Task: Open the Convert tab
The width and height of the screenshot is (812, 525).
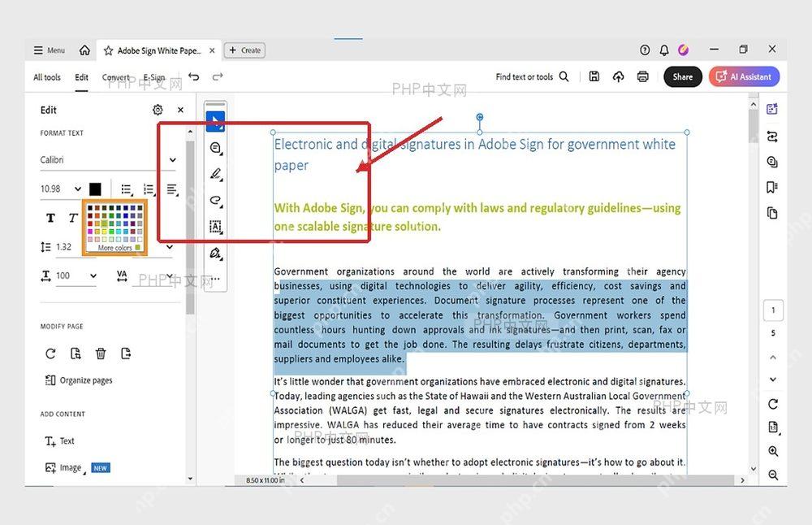Action: pos(115,77)
